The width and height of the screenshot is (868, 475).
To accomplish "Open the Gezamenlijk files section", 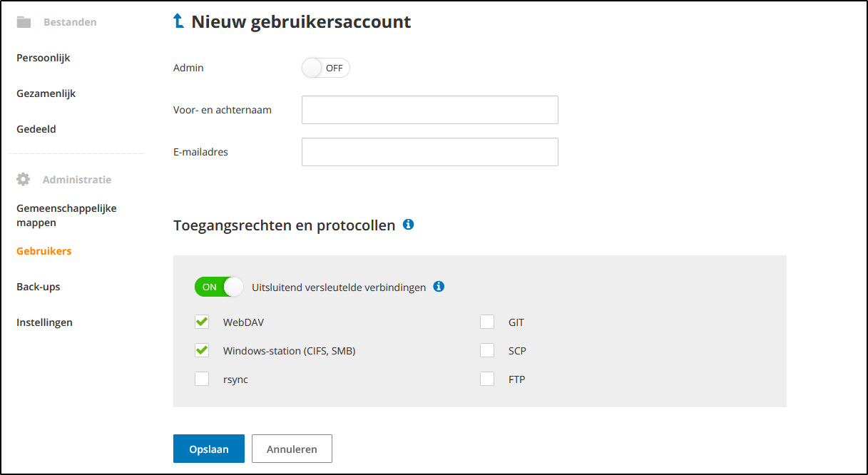I will (x=46, y=93).
